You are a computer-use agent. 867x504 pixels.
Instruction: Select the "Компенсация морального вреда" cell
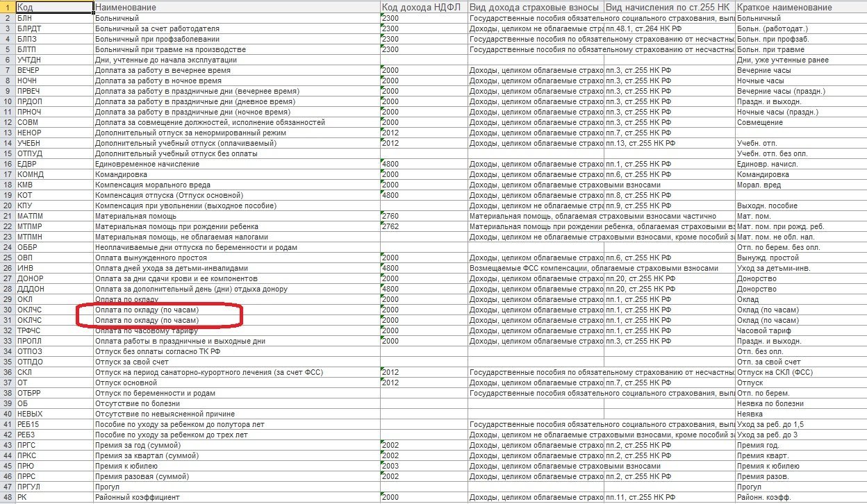(236, 185)
